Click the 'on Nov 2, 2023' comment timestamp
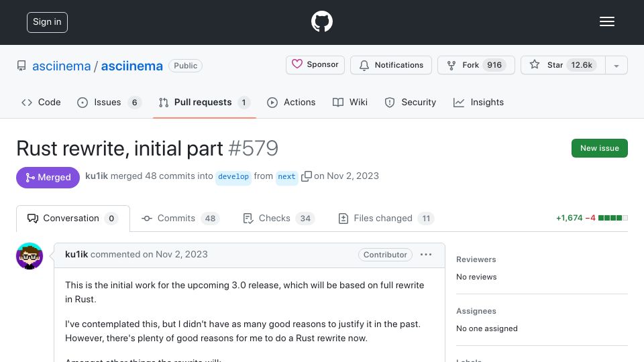The height and width of the screenshot is (362, 644). [x=175, y=255]
